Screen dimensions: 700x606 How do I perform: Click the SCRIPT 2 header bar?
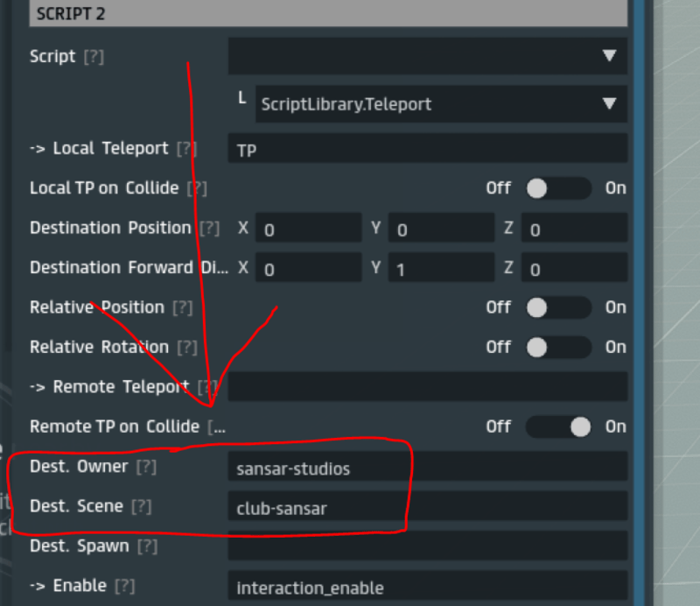click(328, 13)
